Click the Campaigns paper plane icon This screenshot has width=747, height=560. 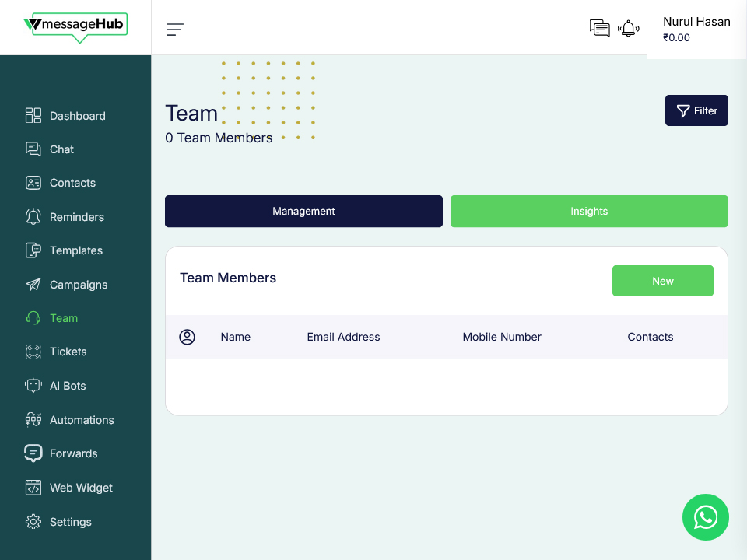(33, 285)
